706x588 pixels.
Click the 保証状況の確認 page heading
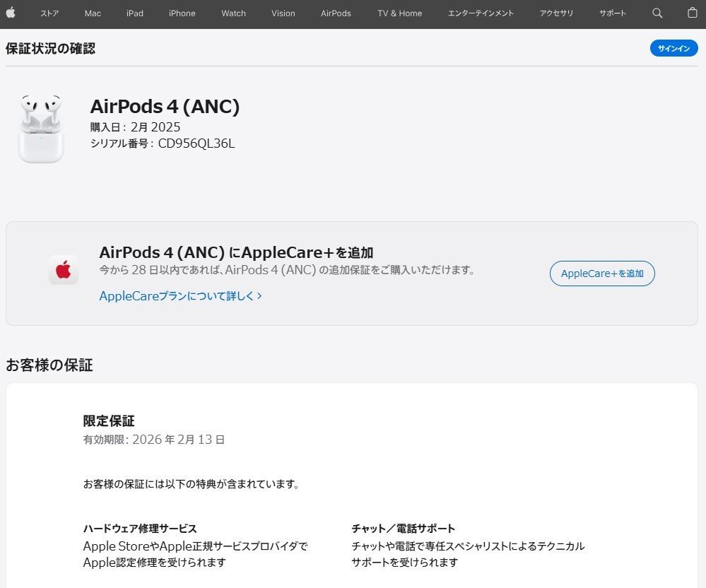coord(50,48)
